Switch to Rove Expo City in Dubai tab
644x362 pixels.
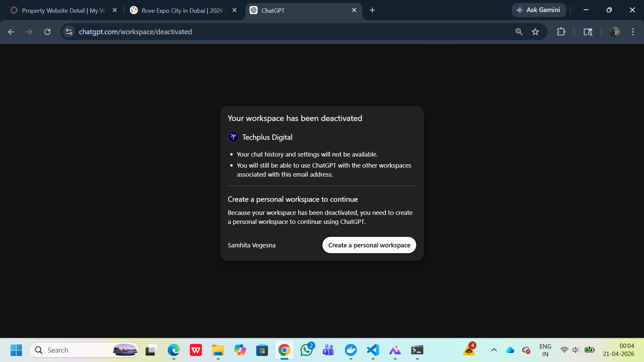(x=182, y=10)
